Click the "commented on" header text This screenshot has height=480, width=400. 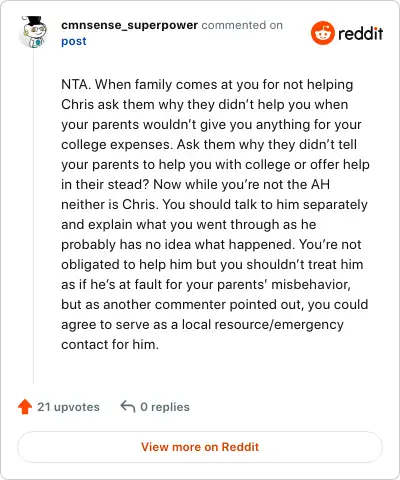(242, 25)
